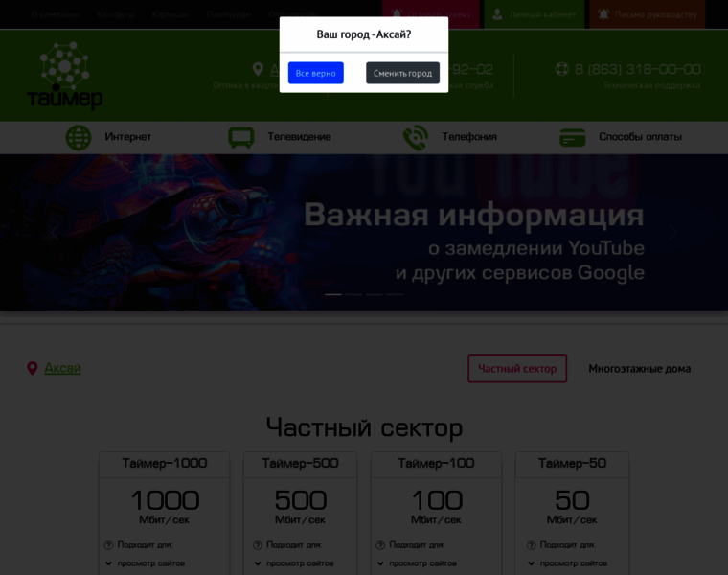
Task: Click the user icon in Личный кабинет
Action: (497, 14)
